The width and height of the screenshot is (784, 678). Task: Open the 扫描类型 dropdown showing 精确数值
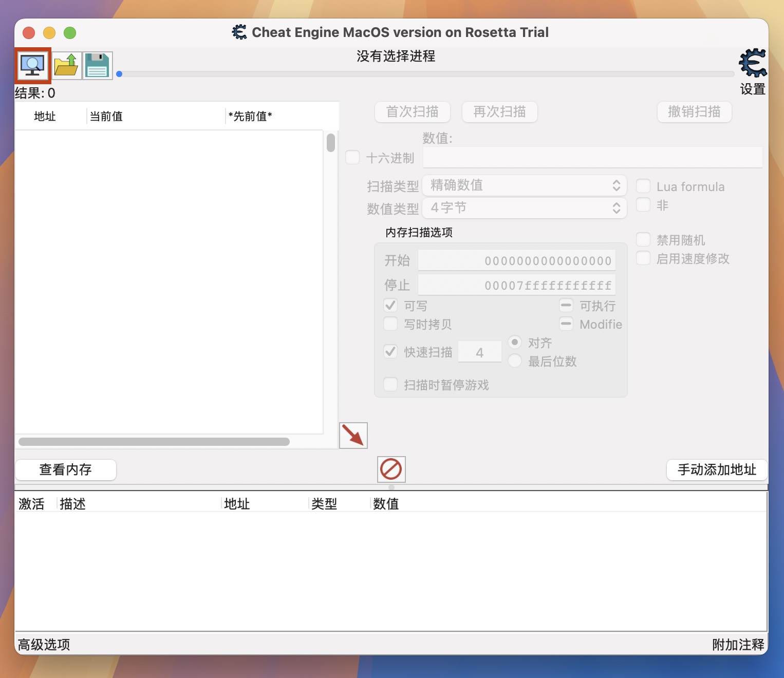point(525,185)
